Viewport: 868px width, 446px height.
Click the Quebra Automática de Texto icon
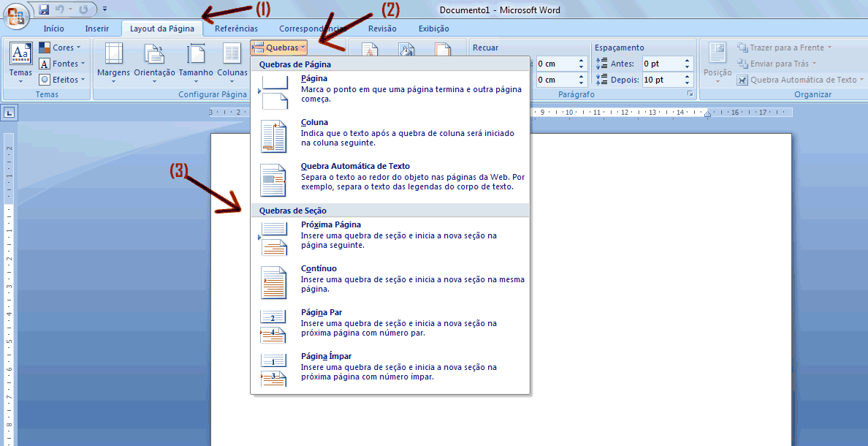pyautogui.click(x=273, y=180)
